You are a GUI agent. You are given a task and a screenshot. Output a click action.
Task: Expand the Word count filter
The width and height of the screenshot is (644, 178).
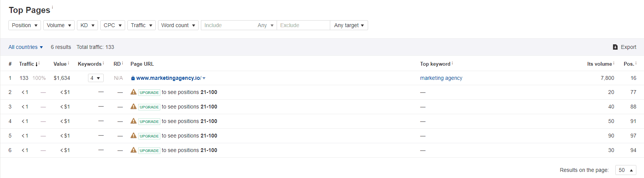[178, 25]
